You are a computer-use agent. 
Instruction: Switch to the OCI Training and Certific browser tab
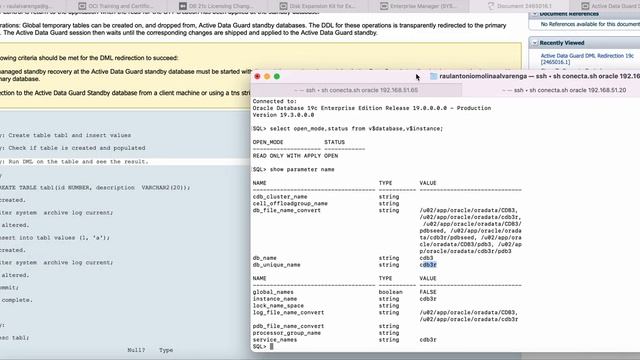[x=116, y=6]
